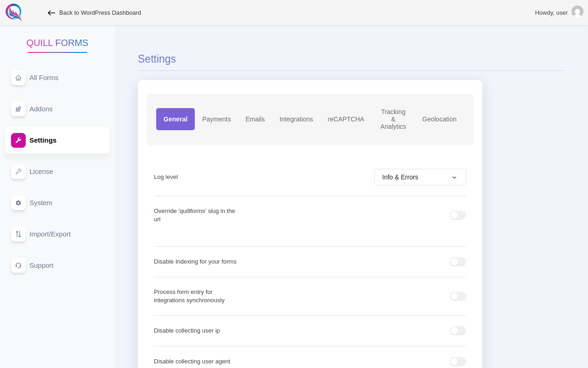The width and height of the screenshot is (588, 368).
Task: Turn on Disable collecting user ip
Action: click(458, 331)
